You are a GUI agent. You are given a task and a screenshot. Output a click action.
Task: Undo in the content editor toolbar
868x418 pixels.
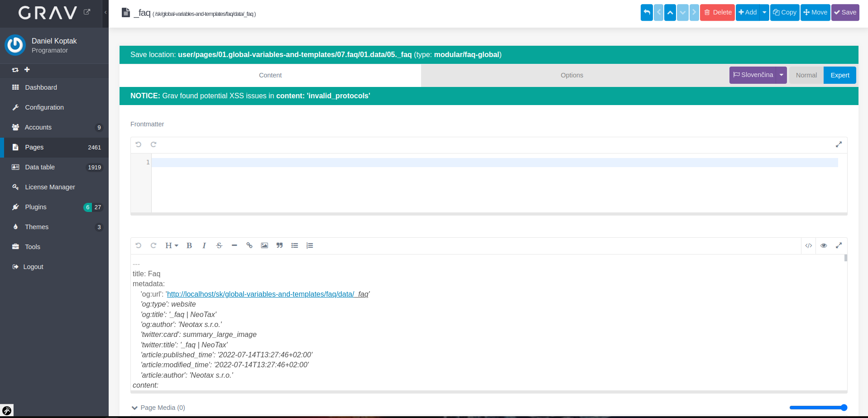click(x=139, y=245)
